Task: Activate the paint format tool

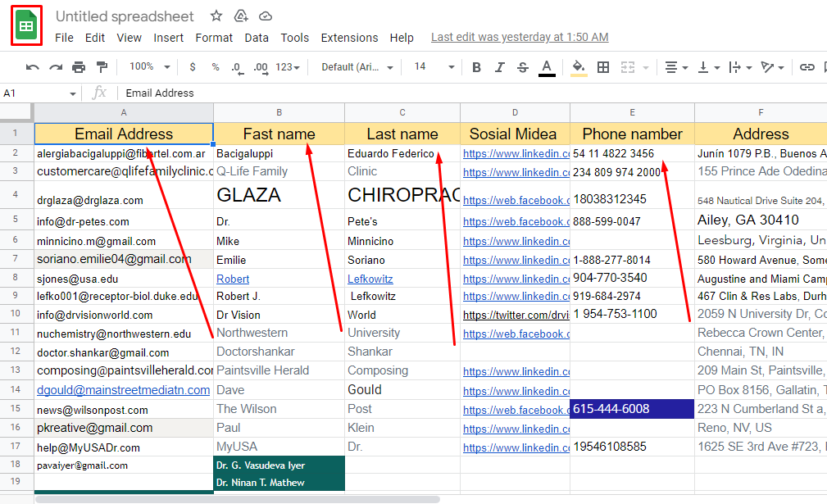Action: tap(102, 67)
